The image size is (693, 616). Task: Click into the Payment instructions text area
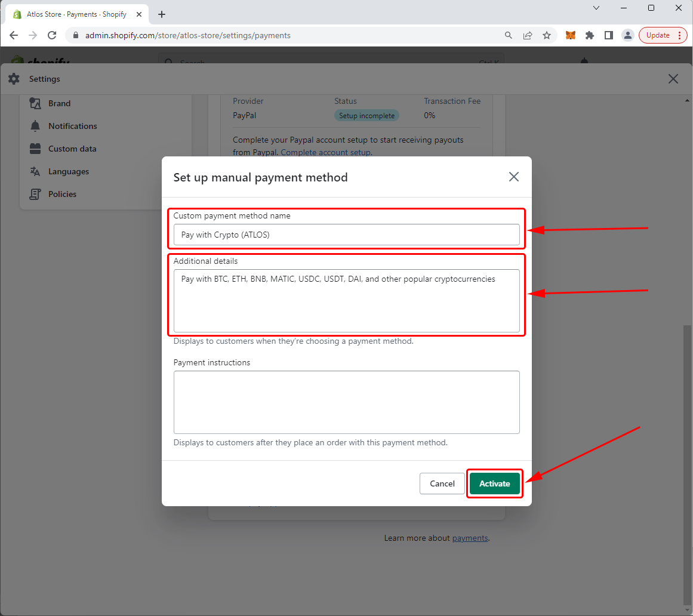click(346, 402)
